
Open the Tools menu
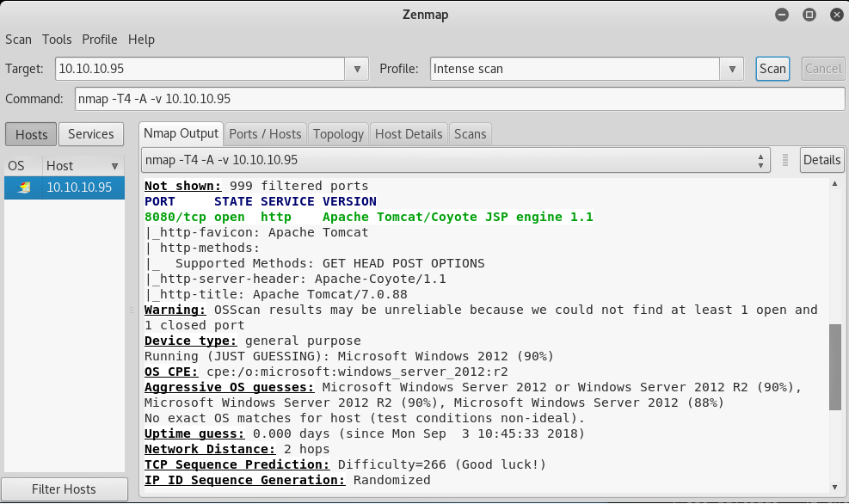pyautogui.click(x=57, y=40)
